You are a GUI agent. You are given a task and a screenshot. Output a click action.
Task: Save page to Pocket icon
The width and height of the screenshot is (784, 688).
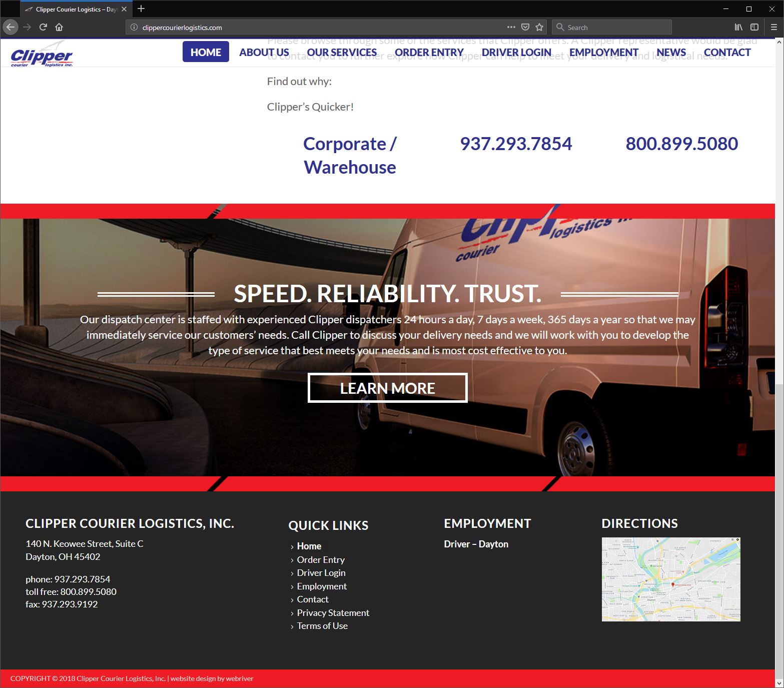point(525,27)
